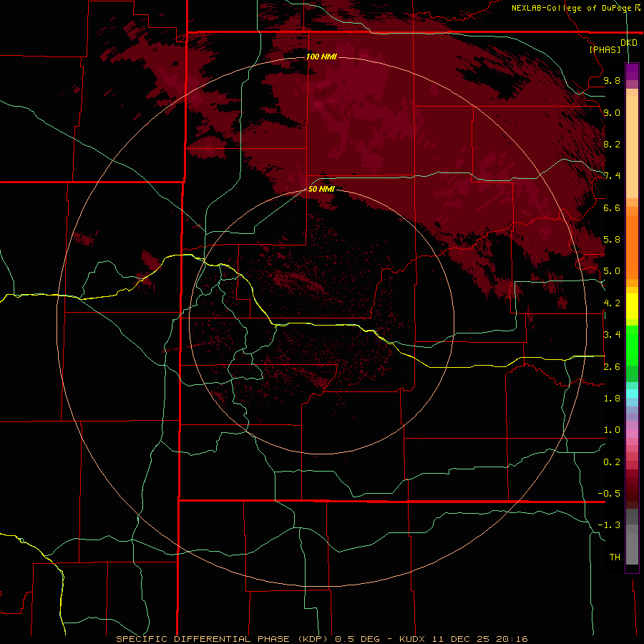The image size is (644, 644).
Task: Click the NEXLAB-College of DuPage credit text
Action: 571,8
